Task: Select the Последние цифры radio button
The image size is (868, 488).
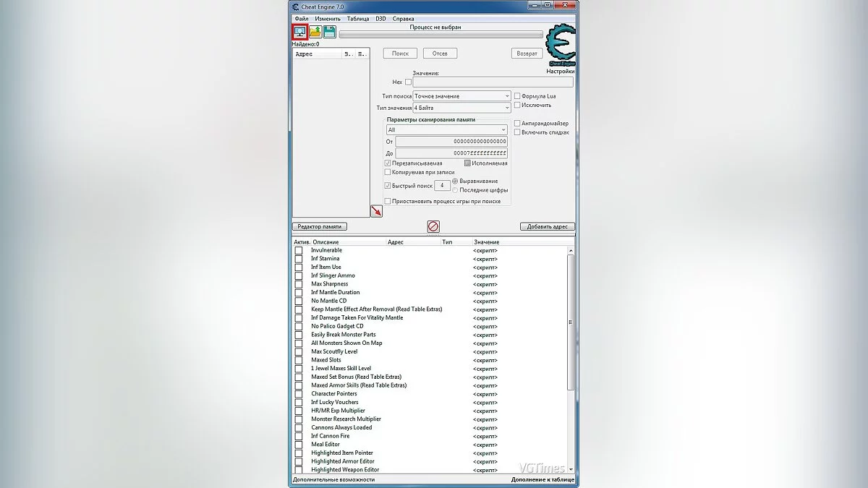Action: coord(455,190)
